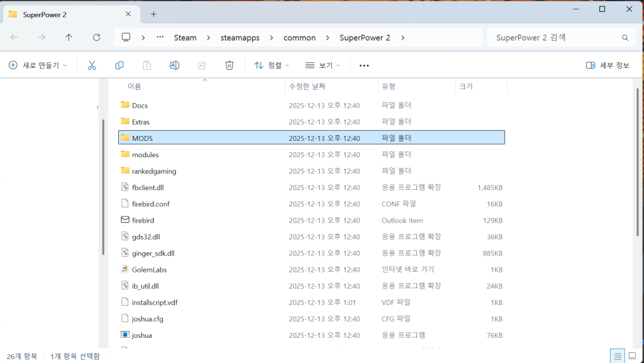Screen dimensions: 644x363
Task: Click the Copy icon in toolbar
Action: pyautogui.click(x=119, y=65)
